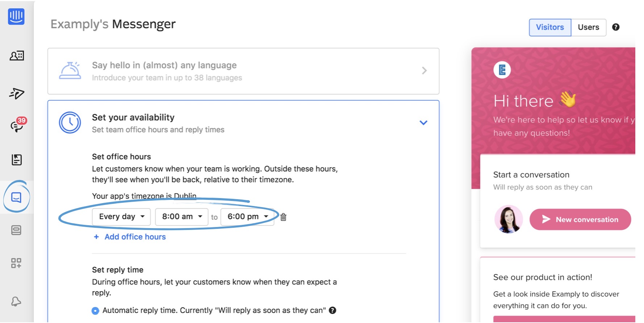This screenshot has width=644, height=323.
Task: Click the Set your availability heading
Action: click(x=133, y=117)
